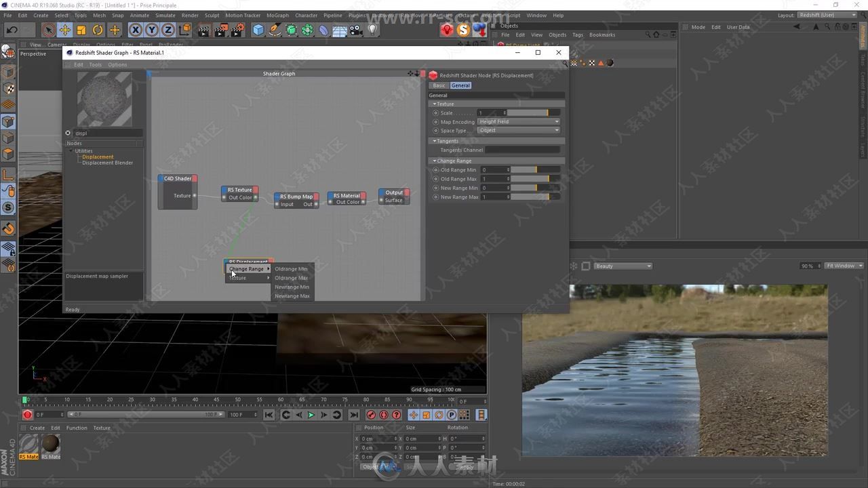Open the Fit Window dropdown
The height and width of the screenshot is (488, 868).
point(844,266)
